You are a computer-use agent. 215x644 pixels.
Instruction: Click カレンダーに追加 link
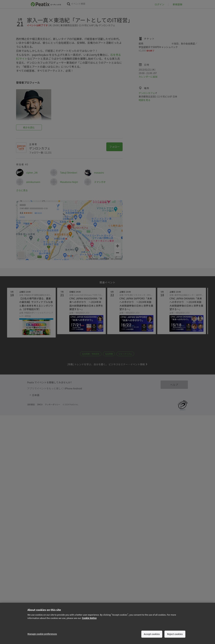148,77
